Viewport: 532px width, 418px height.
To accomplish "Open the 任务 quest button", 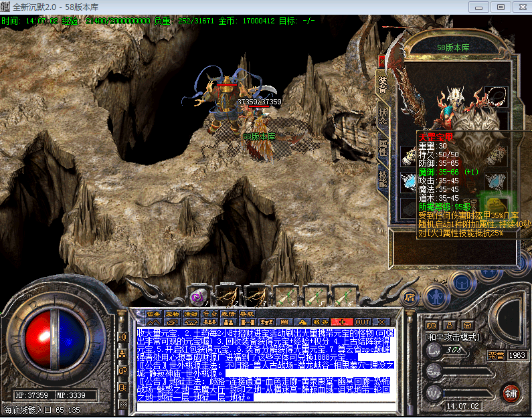I will pyautogui.click(x=153, y=314).
